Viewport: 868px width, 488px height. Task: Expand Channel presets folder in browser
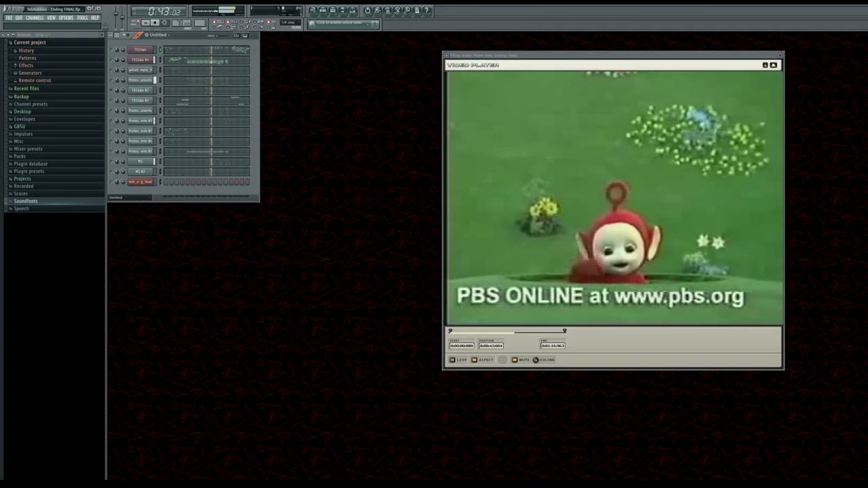pos(56,104)
